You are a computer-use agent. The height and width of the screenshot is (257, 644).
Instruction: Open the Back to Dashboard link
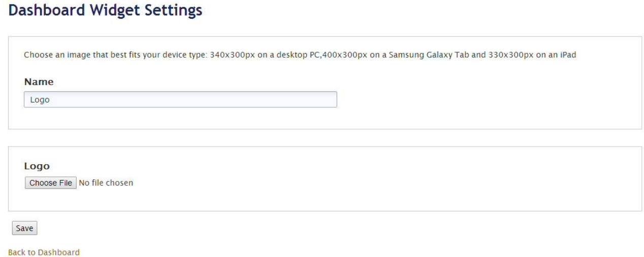44,252
